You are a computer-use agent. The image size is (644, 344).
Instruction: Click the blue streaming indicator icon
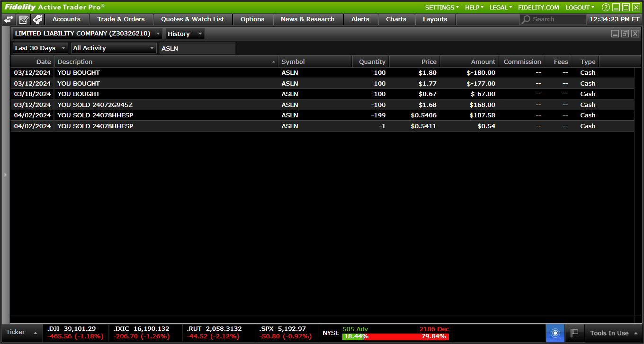click(555, 333)
